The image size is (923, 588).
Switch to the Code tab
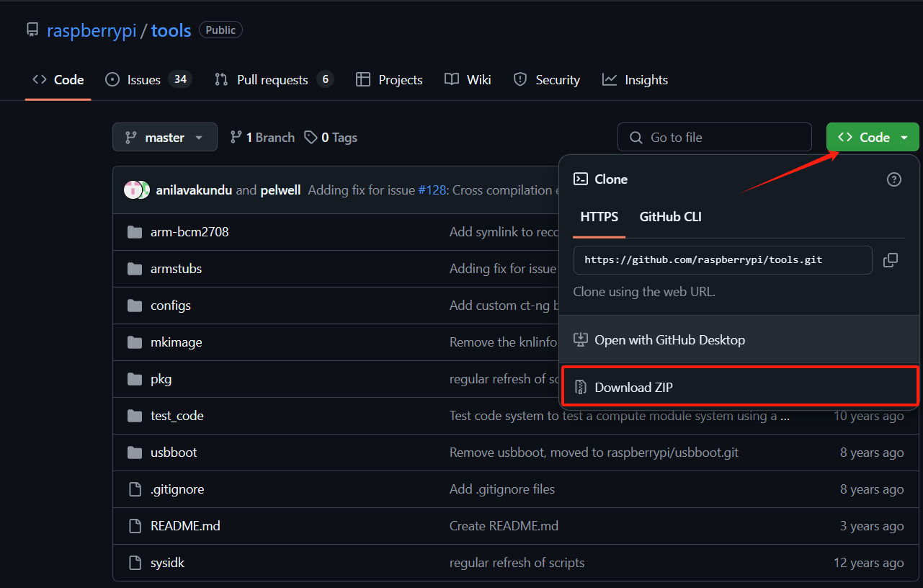coord(58,80)
